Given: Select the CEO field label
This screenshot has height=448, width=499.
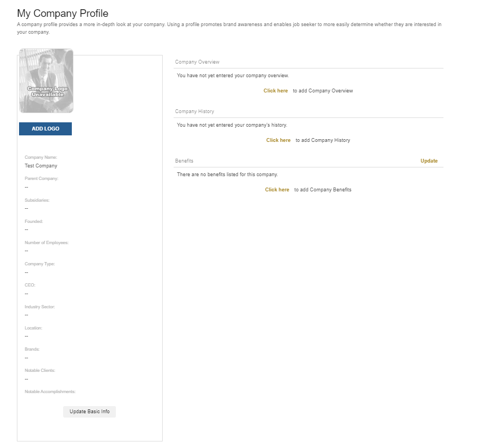Looking at the screenshot, I should tap(30, 285).
